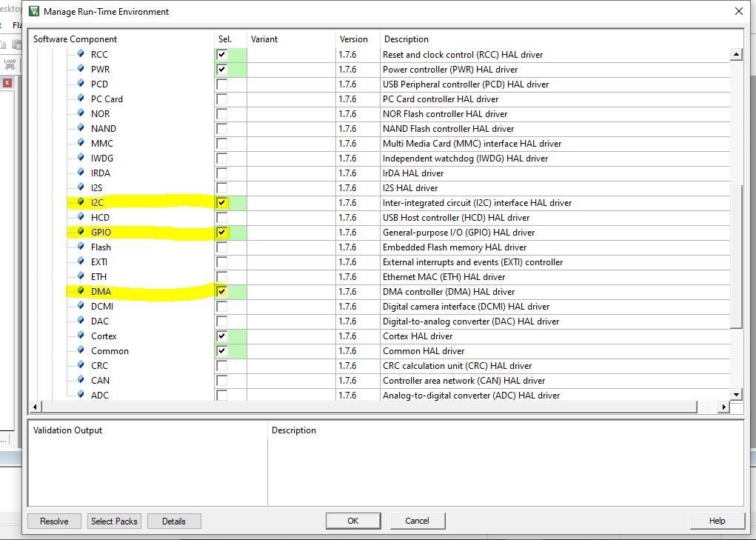
Task: Click Cancel to discard changes
Action: [417, 521]
